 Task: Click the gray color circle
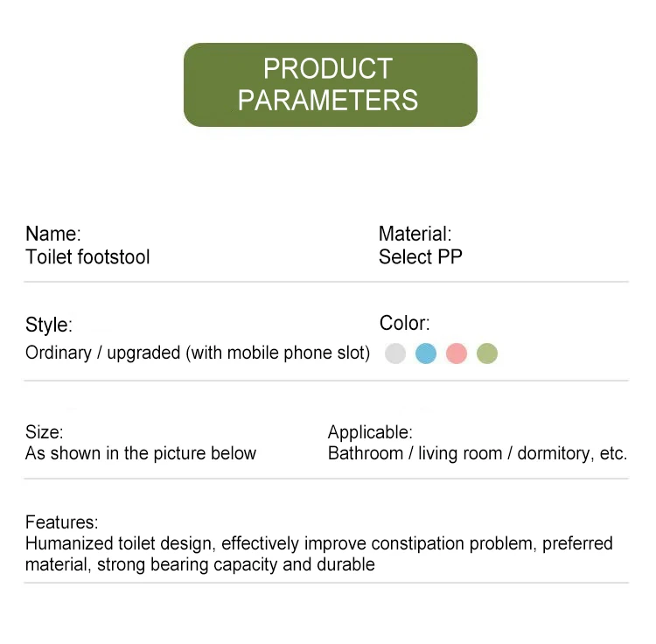(x=395, y=353)
